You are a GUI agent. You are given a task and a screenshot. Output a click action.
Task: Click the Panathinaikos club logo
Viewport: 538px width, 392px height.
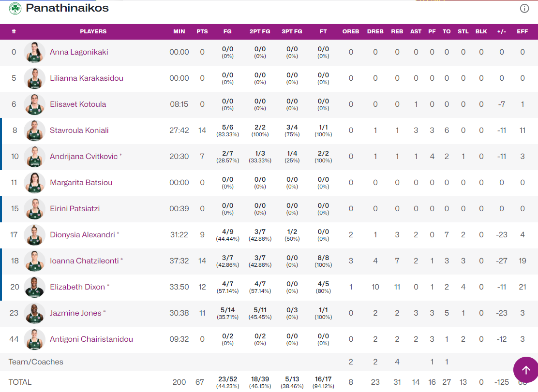point(15,8)
